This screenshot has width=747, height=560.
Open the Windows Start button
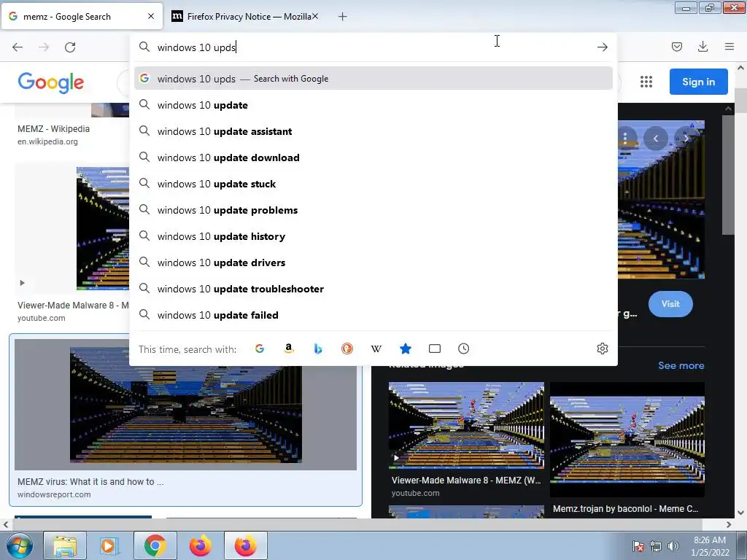[19, 545]
